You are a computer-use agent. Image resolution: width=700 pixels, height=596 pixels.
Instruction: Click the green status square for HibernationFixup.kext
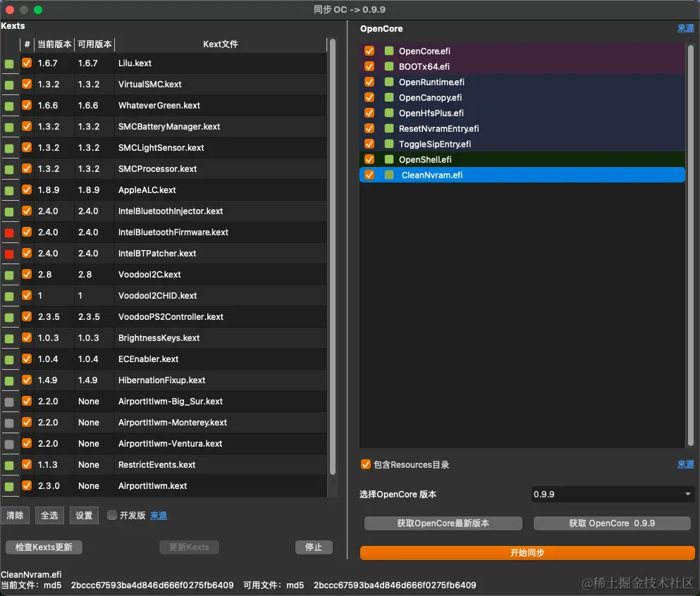[x=9, y=380]
